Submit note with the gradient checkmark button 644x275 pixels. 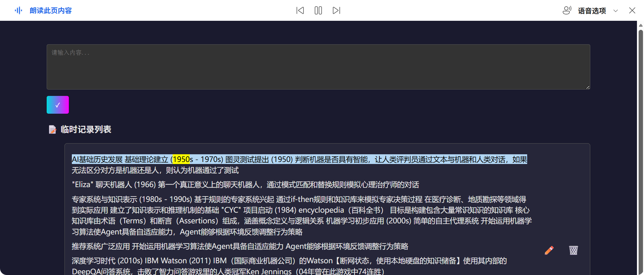click(x=58, y=105)
